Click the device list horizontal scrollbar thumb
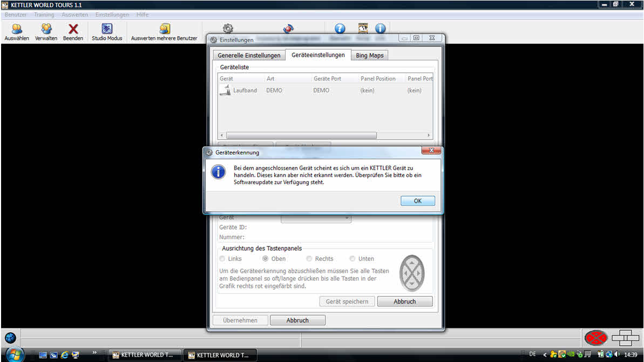The width and height of the screenshot is (644, 362). click(x=301, y=135)
